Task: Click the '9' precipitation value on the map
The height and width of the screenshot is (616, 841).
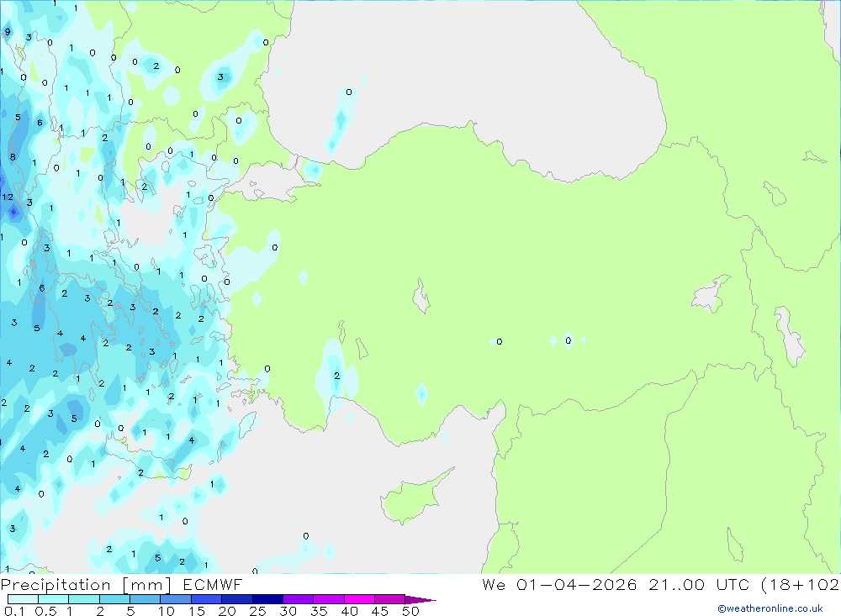Action: click(8, 32)
